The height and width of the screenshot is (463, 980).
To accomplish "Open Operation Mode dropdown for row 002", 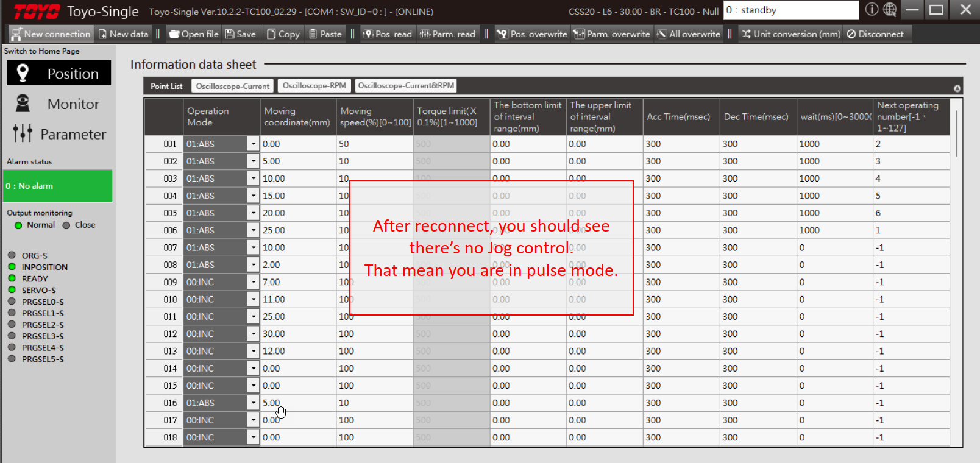I will [x=254, y=161].
